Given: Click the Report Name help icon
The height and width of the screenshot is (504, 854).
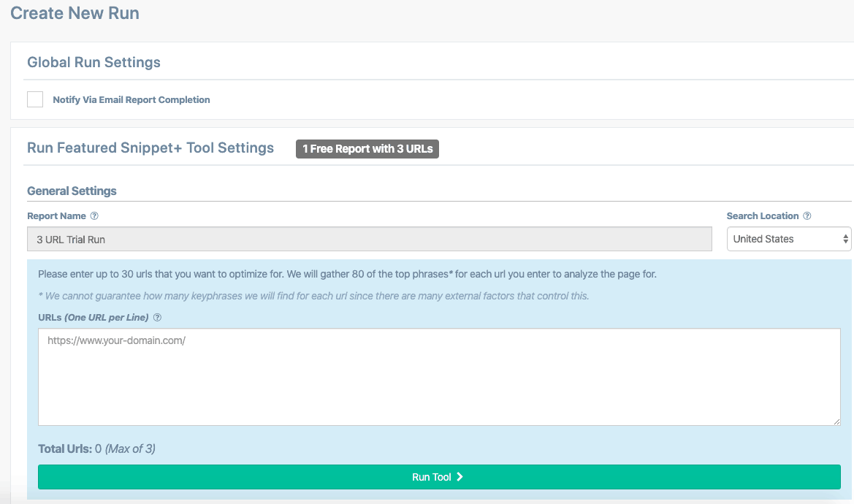Looking at the screenshot, I should (x=94, y=216).
